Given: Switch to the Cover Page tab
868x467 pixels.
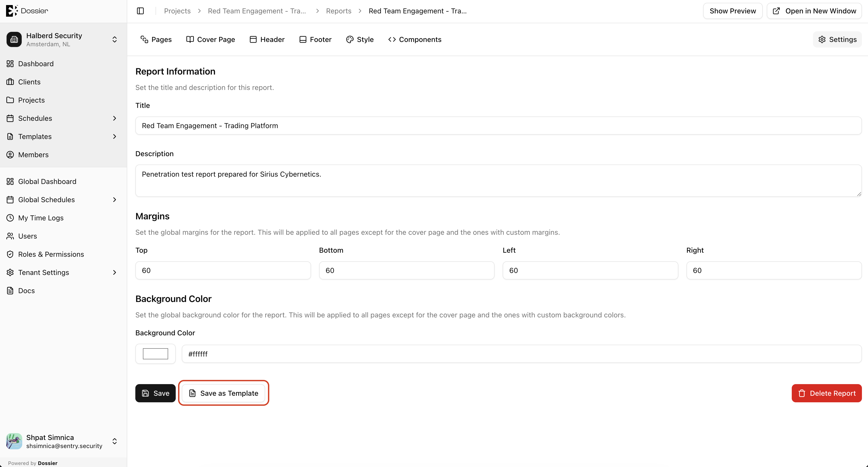Looking at the screenshot, I should tap(211, 39).
